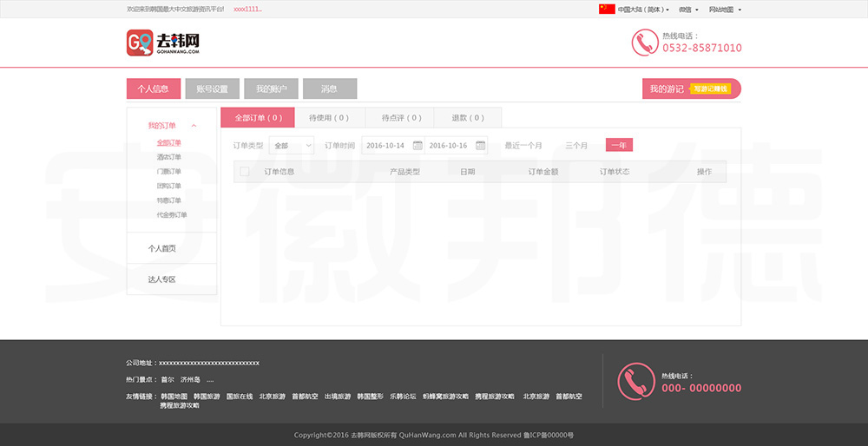Open the 网站地图 dropdown menu
This screenshot has width=868, height=446.
tap(724, 10)
